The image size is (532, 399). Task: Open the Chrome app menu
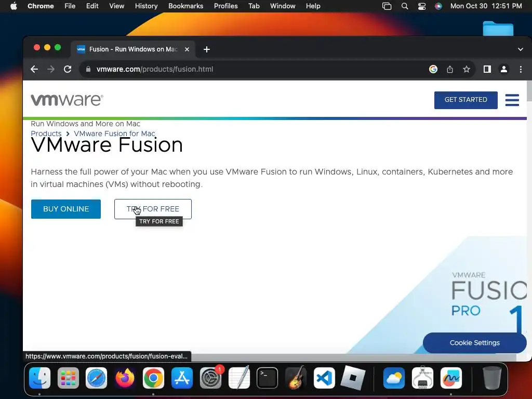pyautogui.click(x=41, y=6)
